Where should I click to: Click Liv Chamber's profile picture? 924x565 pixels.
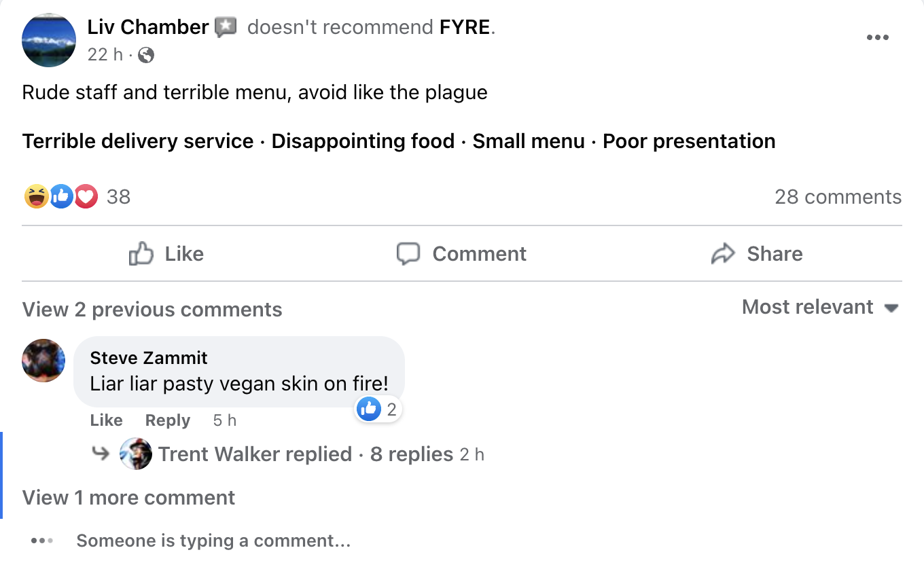[49, 40]
